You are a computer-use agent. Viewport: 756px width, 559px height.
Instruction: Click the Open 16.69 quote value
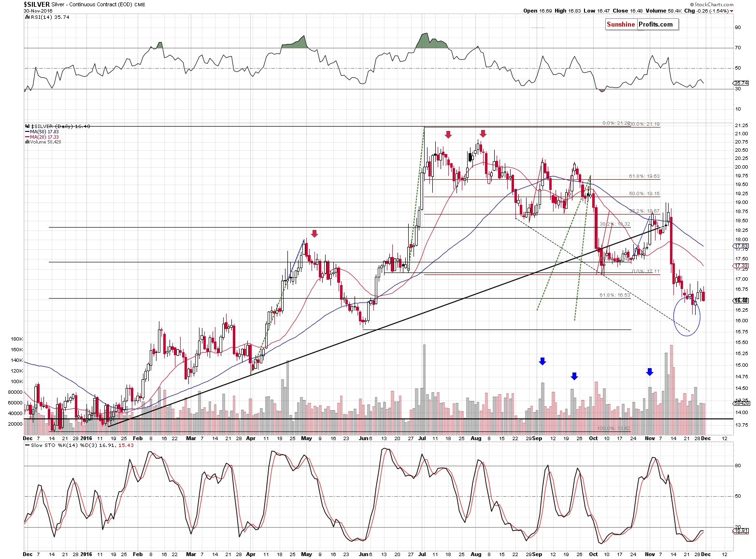coord(538,11)
